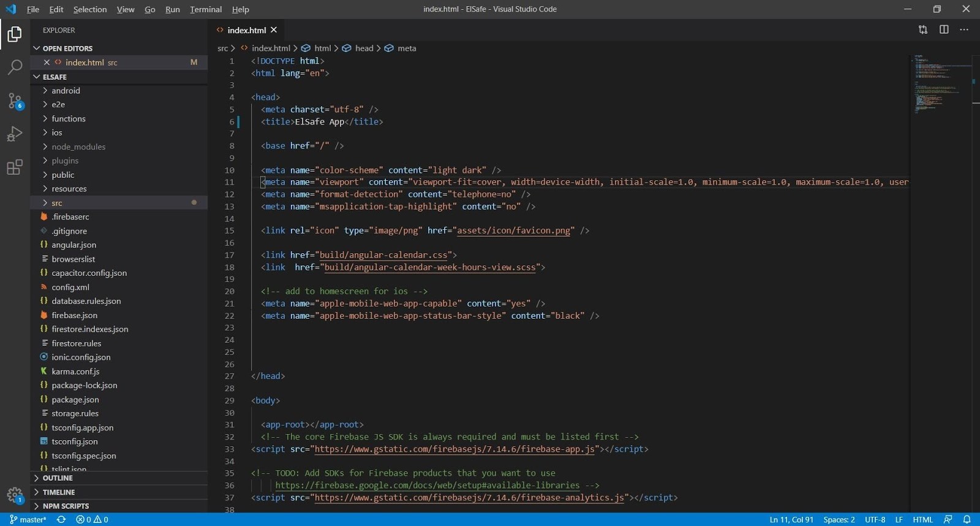Click the Open Changes compare icon
The width and height of the screenshot is (980, 526).
pyautogui.click(x=923, y=29)
